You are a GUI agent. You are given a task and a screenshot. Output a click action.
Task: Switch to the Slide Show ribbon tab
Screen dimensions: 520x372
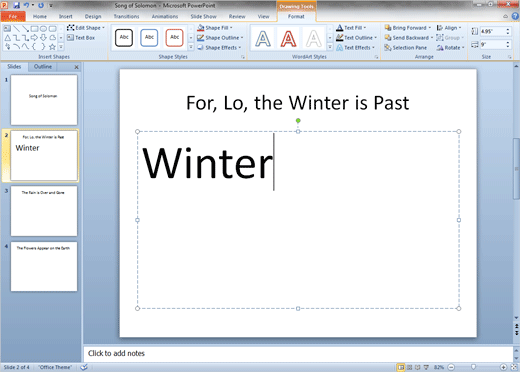click(203, 16)
